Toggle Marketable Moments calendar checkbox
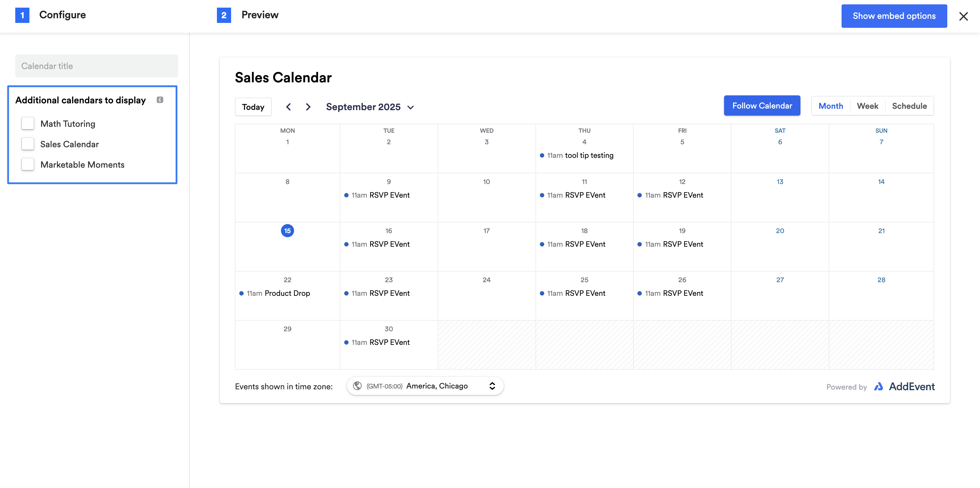This screenshot has width=980, height=488. (28, 164)
